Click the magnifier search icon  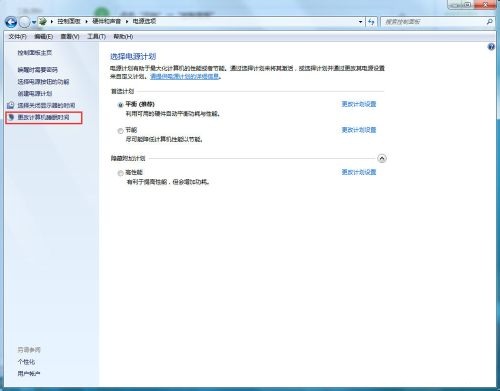[x=489, y=22]
